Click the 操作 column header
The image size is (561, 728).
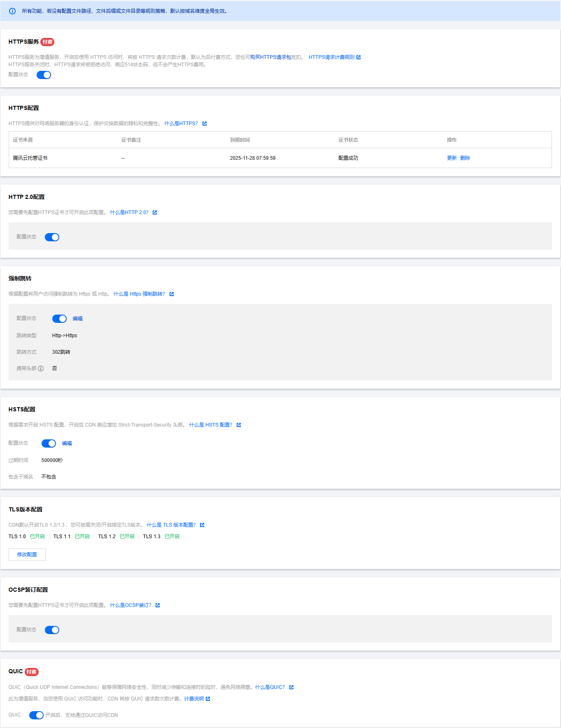click(x=452, y=140)
